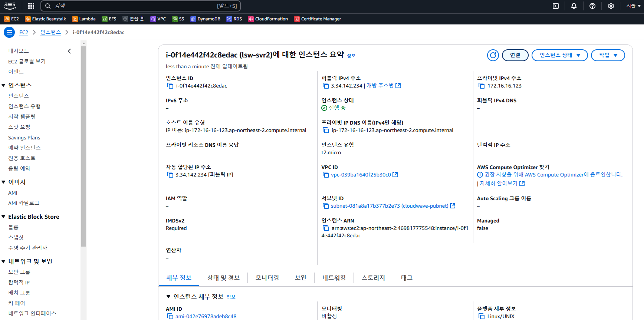644x320 pixels.
Task: Copy the private IP DNS name
Action: (326, 130)
